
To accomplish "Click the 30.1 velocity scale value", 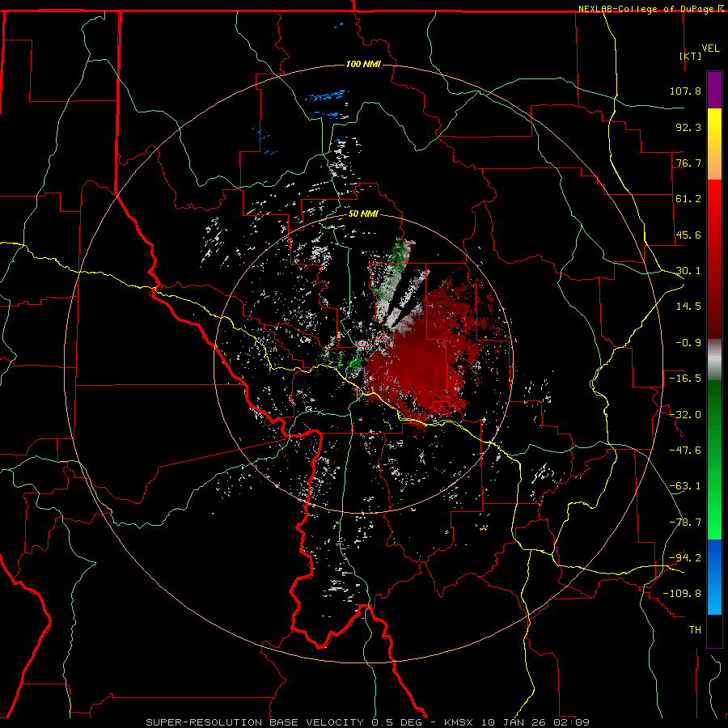I will [x=688, y=271].
